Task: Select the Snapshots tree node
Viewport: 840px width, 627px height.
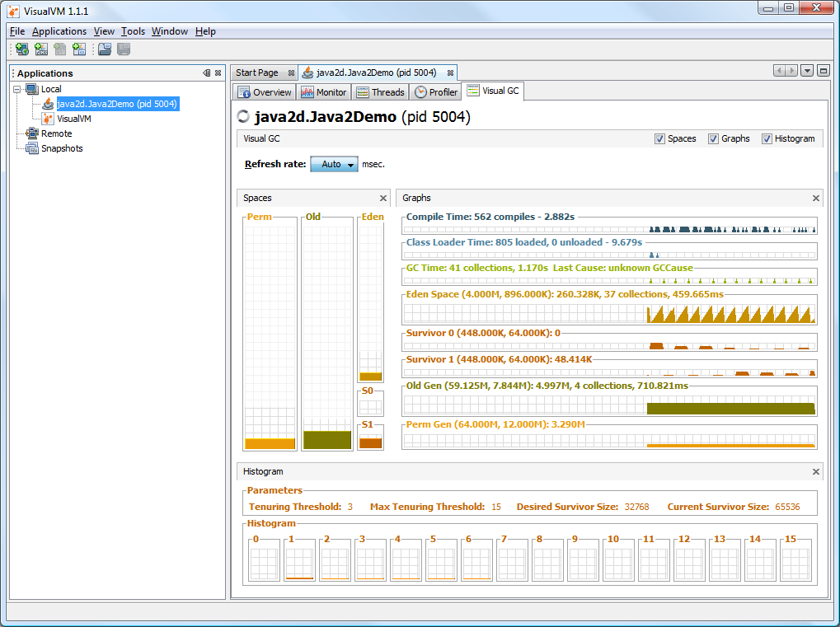Action: click(x=62, y=148)
